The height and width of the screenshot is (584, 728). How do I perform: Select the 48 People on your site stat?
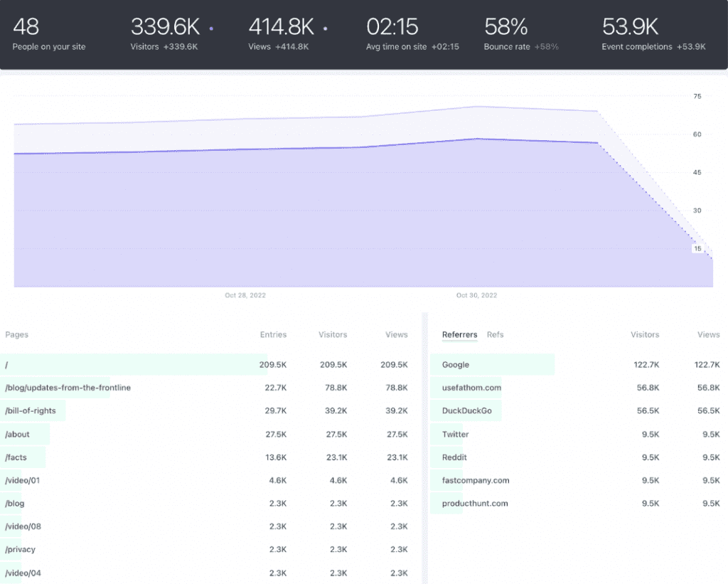pos(49,33)
